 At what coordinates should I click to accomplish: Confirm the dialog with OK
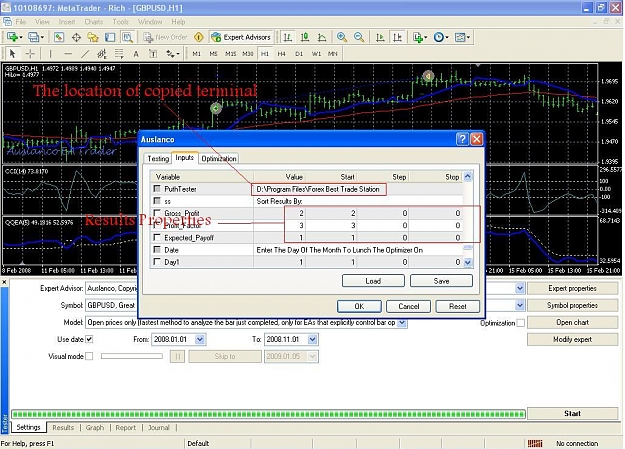[359, 306]
